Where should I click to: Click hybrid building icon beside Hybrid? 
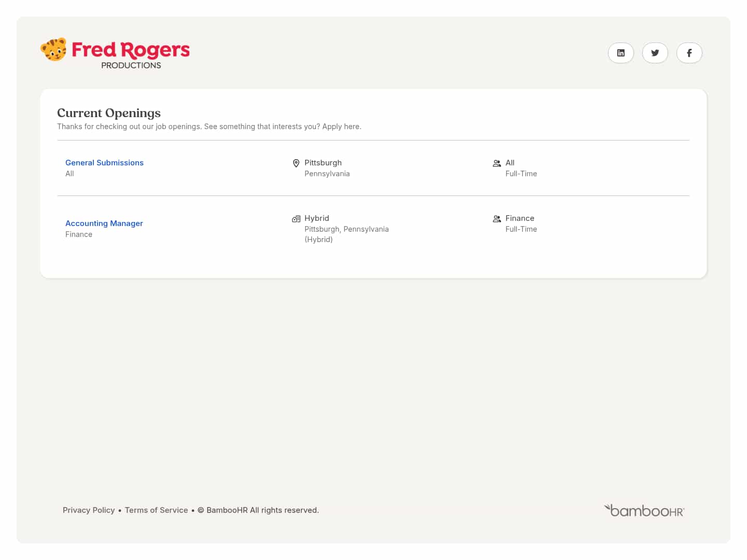[x=296, y=219]
